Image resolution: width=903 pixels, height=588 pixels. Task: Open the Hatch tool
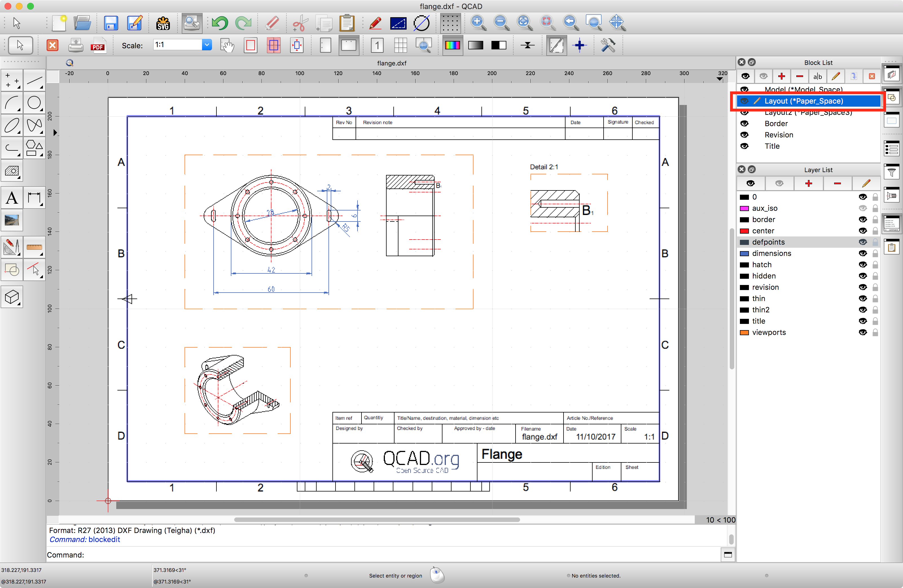click(12, 171)
